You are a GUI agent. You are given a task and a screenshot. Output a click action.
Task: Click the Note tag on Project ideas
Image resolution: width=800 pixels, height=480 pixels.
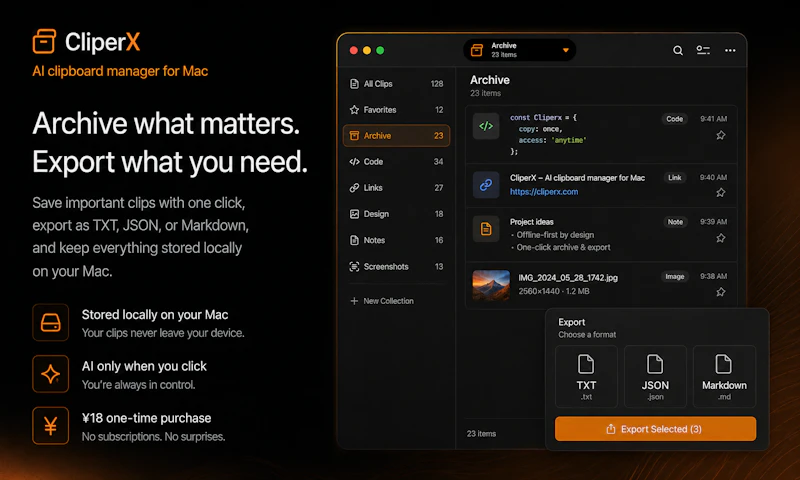pos(675,222)
